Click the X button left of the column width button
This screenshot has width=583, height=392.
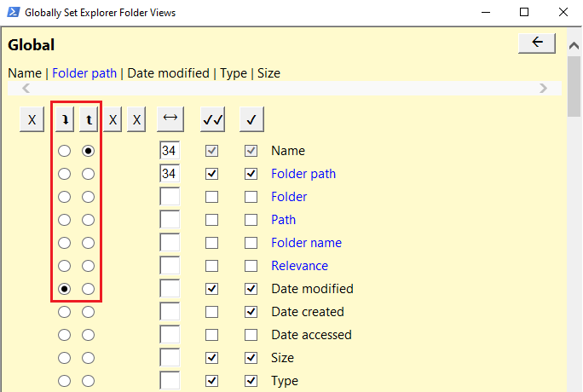point(136,119)
